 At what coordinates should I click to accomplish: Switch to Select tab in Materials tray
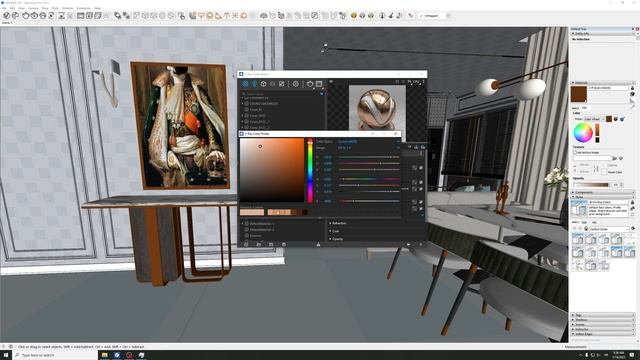pos(575,108)
